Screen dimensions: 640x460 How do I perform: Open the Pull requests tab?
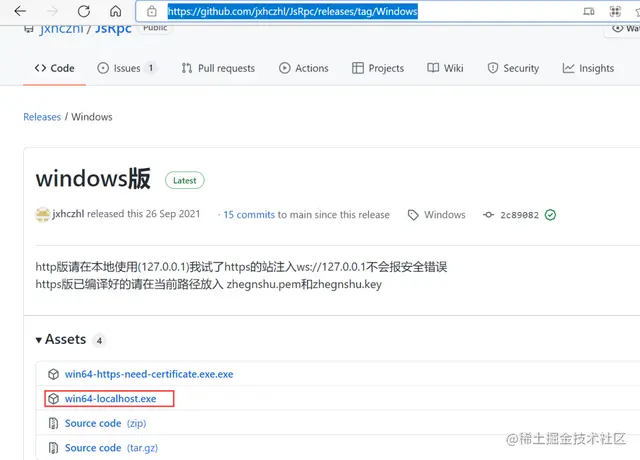point(218,68)
